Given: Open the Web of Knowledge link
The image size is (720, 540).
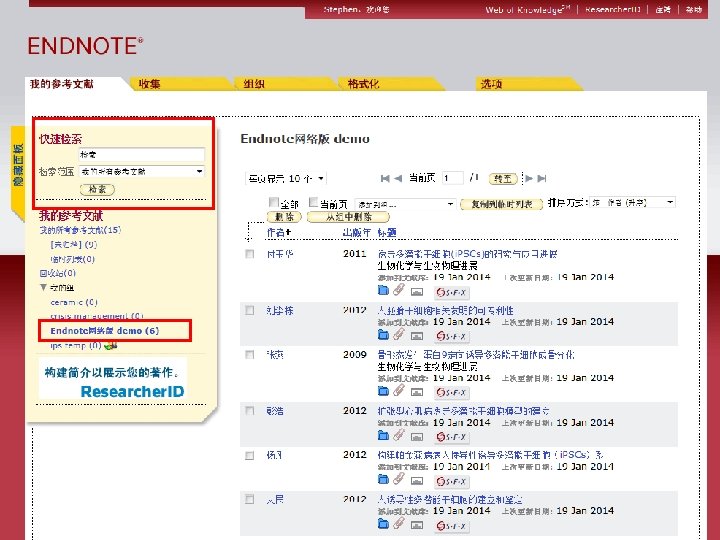Looking at the screenshot, I should (528, 9).
